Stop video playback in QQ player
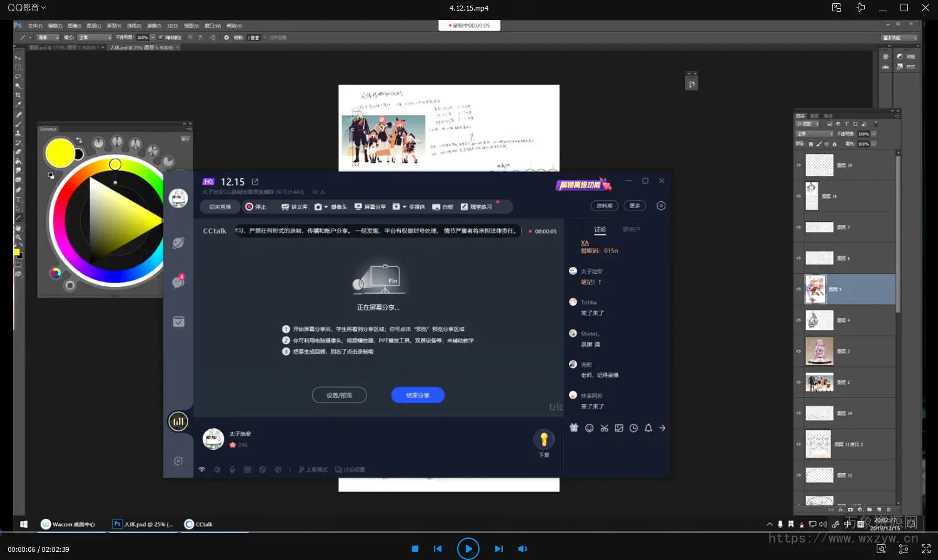938x560 pixels. (x=415, y=549)
